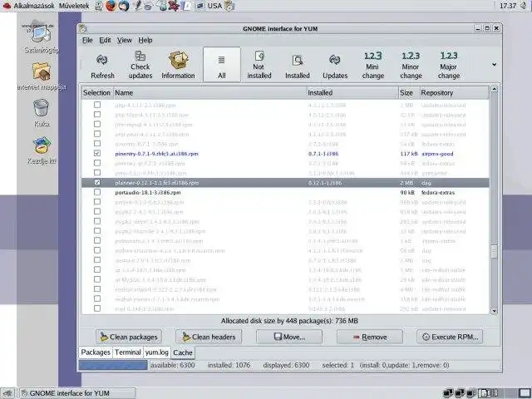Click the arpms-good repository cell
Screen dimensions: 532x399
(x=437, y=154)
